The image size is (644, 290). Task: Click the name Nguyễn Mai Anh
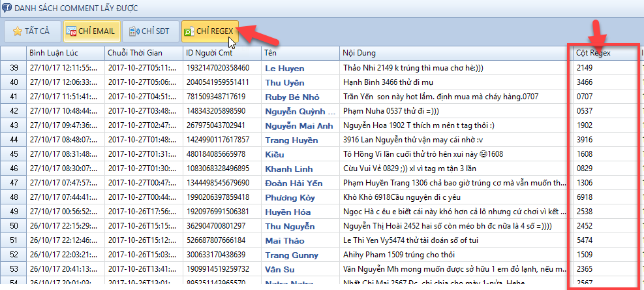point(299,126)
